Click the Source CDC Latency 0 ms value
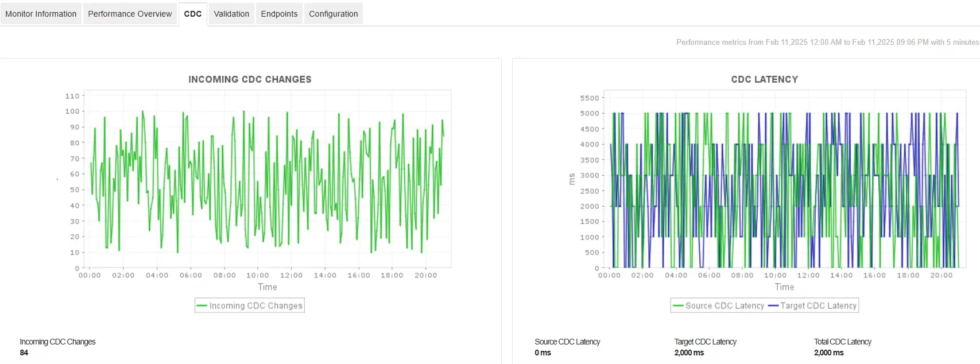 point(543,353)
